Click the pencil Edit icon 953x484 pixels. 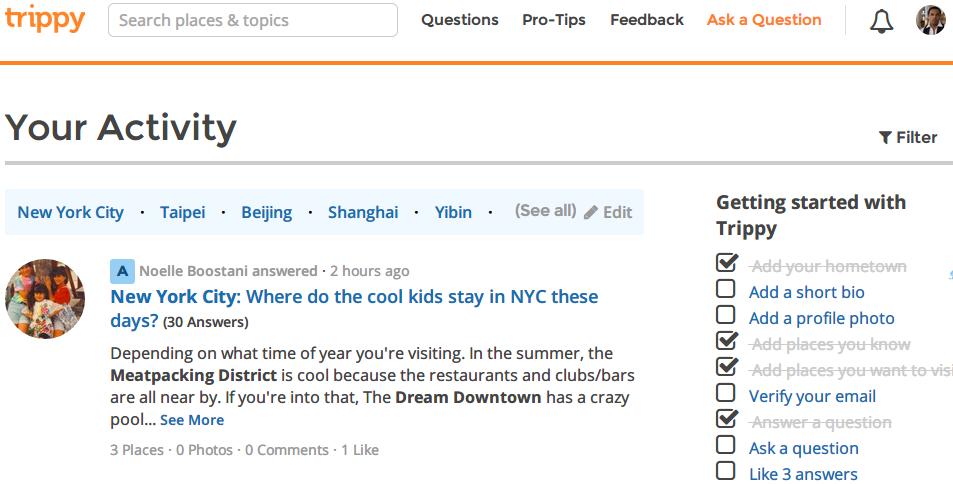[x=591, y=212]
